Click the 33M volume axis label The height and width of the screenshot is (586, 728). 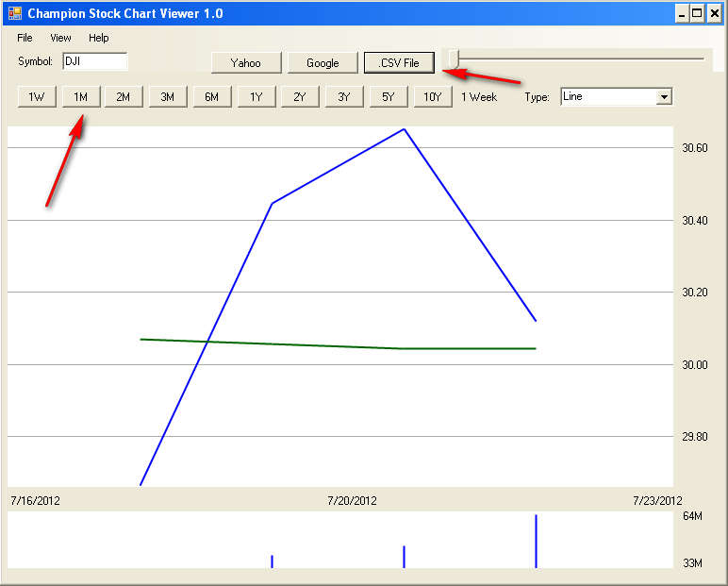tap(692, 563)
